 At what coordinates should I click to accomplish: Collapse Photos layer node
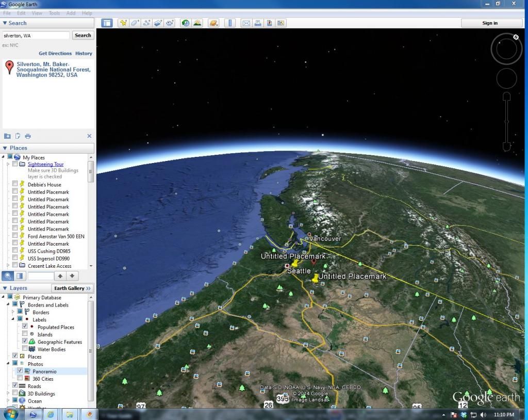tap(8, 364)
